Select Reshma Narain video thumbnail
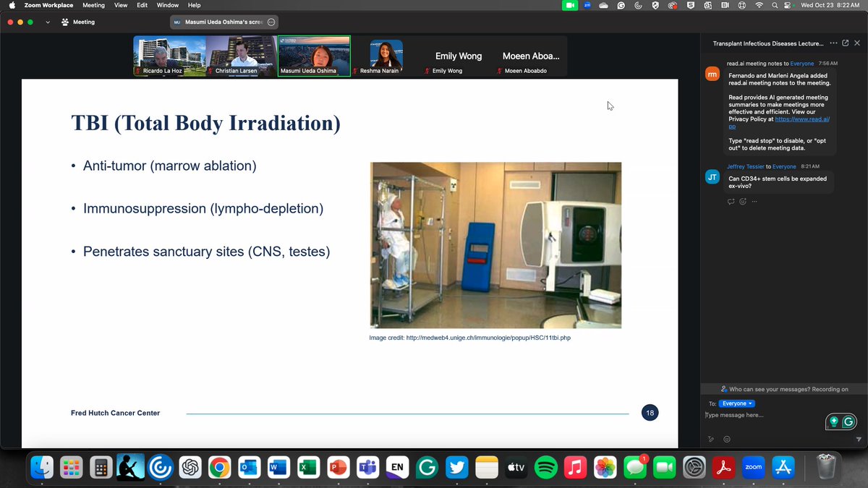The width and height of the screenshot is (868, 488). coord(386,56)
